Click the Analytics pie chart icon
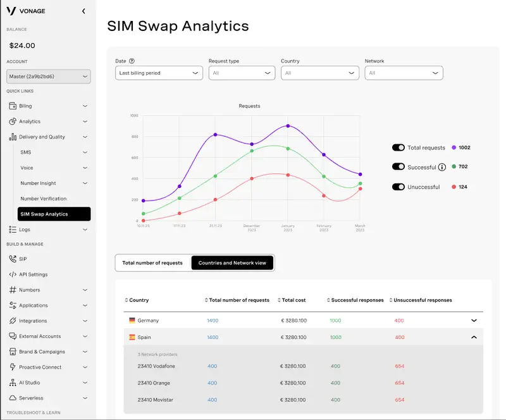The image size is (506, 420). (x=13, y=121)
